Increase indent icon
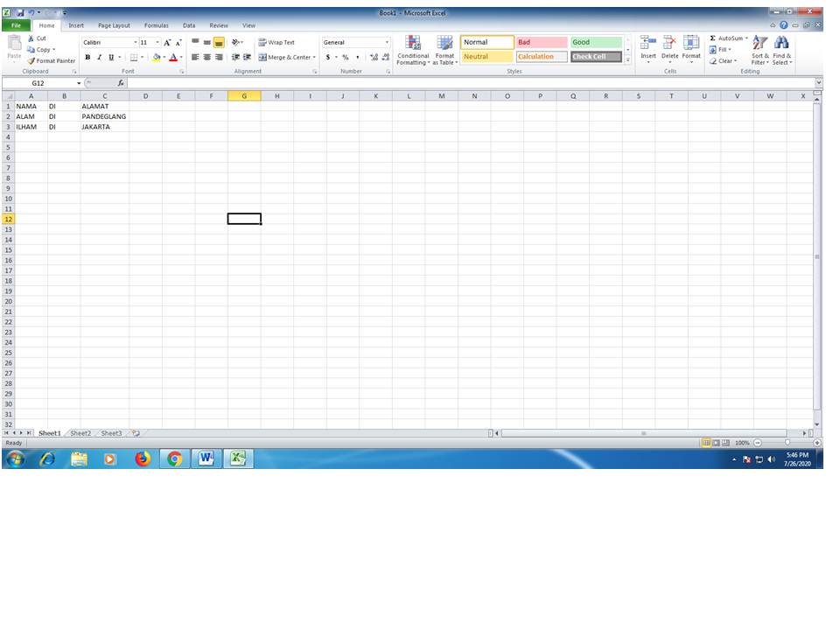Image resolution: width=840 pixels, height=630 pixels. (247, 58)
